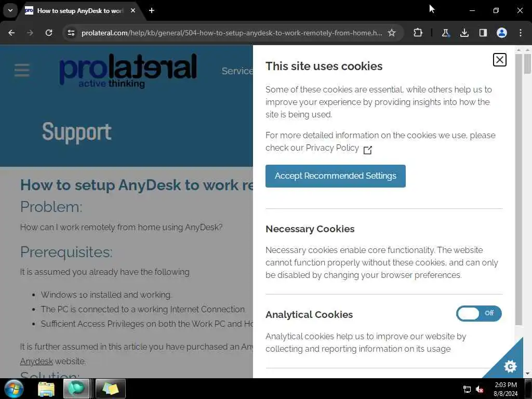
Task: Minimize the Chrome window
Action: [x=472, y=10]
